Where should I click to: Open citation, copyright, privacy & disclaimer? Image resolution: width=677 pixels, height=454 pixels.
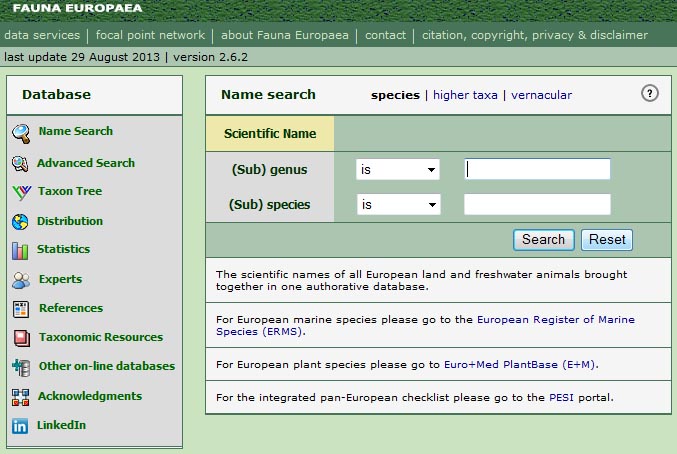coord(535,35)
